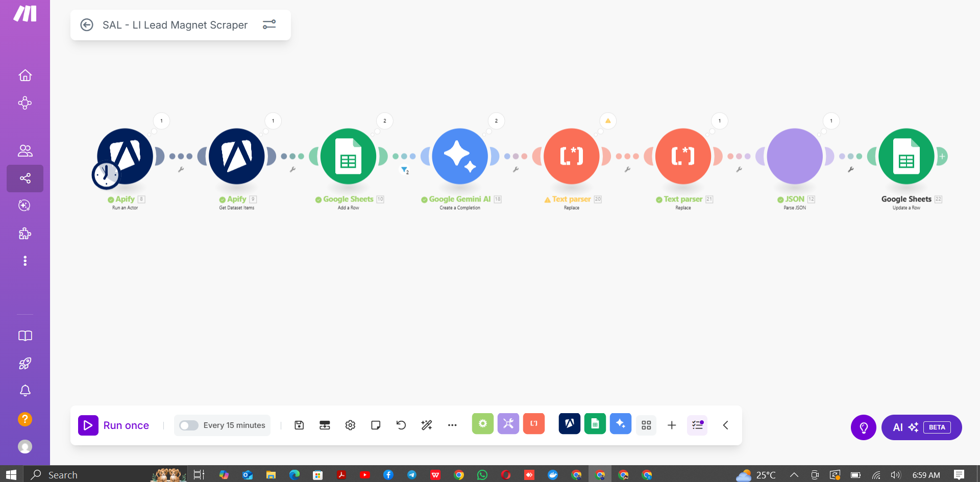This screenshot has height=482, width=980.
Task: Open Scenarios in the sidebar
Action: point(25,179)
